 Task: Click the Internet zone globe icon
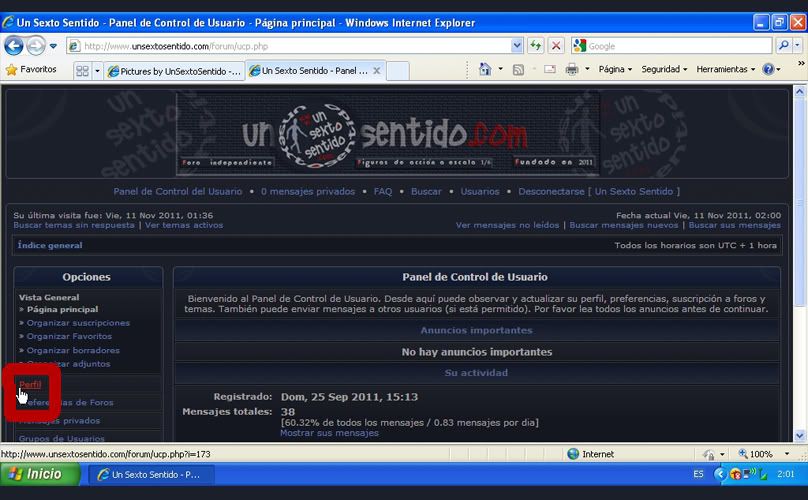pos(573,454)
